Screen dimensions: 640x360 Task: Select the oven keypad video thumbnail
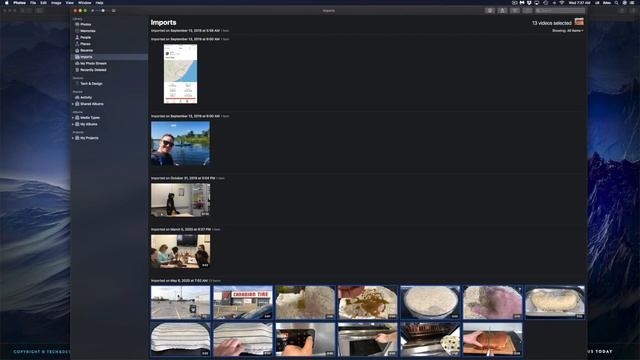point(305,340)
